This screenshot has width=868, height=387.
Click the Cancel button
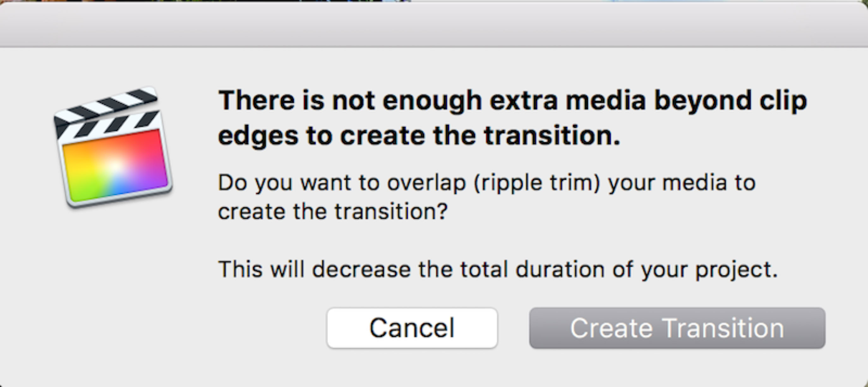[x=412, y=328]
